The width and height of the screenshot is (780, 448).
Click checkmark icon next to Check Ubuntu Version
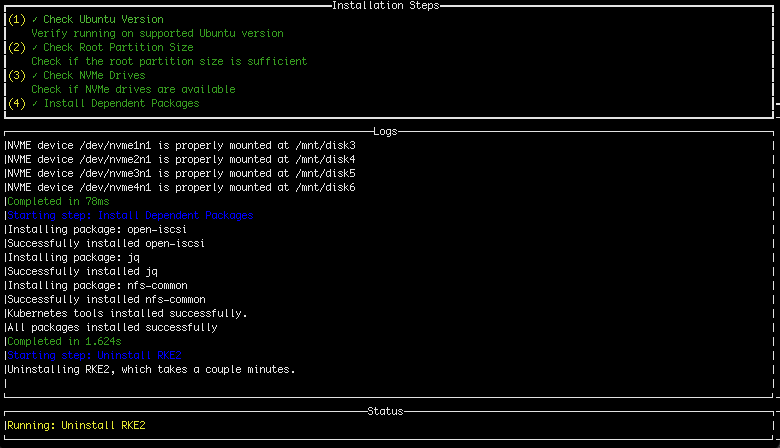coord(35,19)
